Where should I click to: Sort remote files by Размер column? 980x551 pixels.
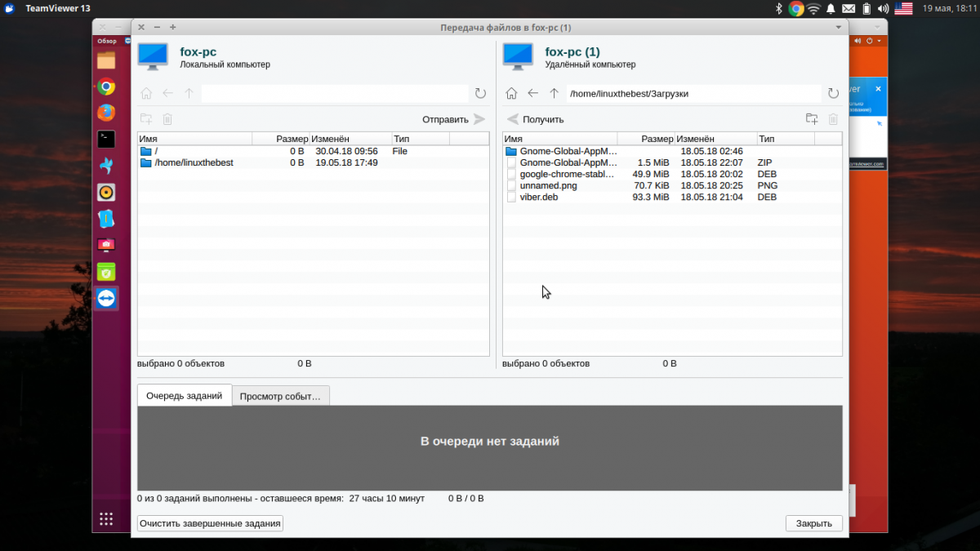pos(645,139)
